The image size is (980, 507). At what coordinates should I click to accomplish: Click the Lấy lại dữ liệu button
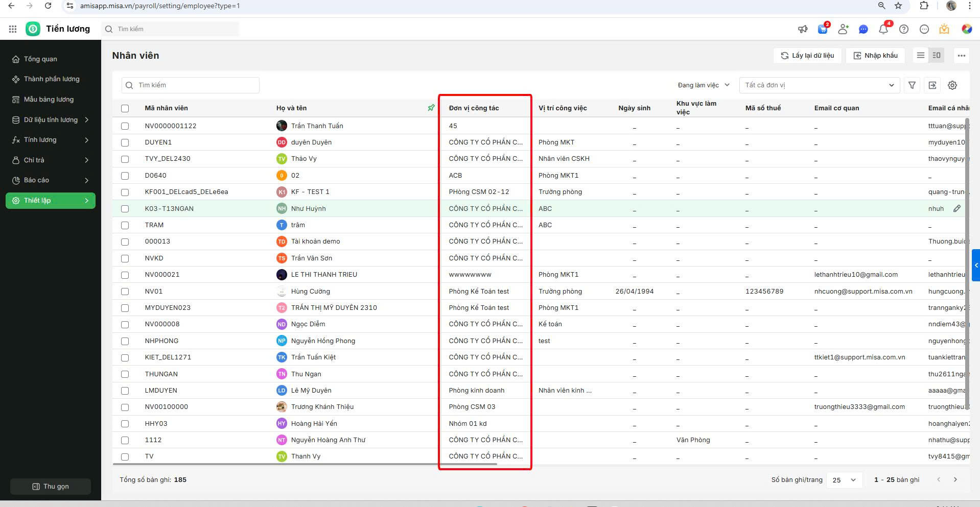coord(807,56)
